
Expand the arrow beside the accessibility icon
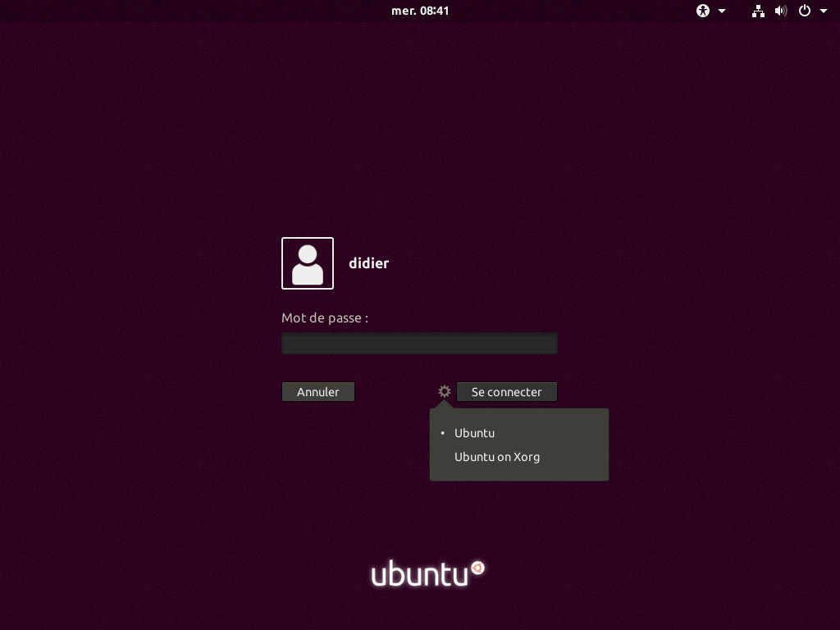pyautogui.click(x=722, y=11)
